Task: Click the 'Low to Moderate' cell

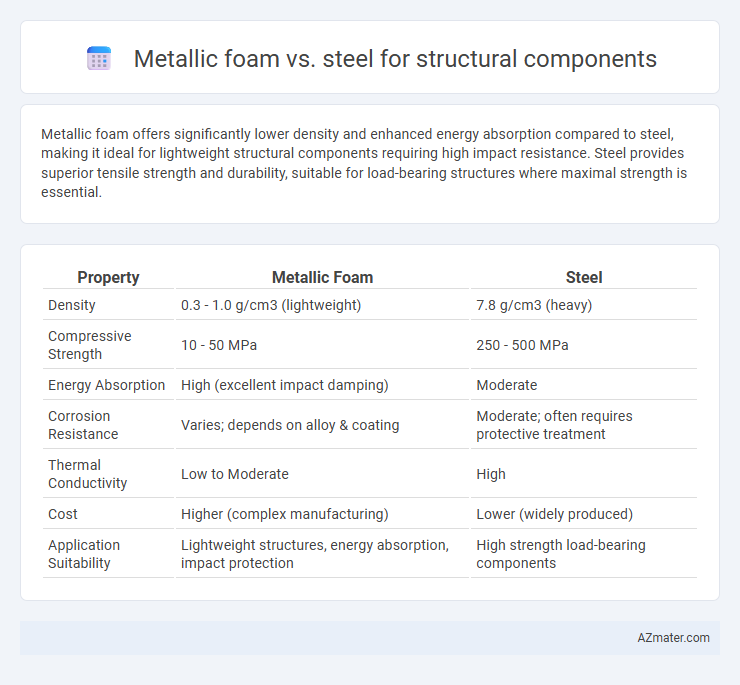Action: click(235, 474)
